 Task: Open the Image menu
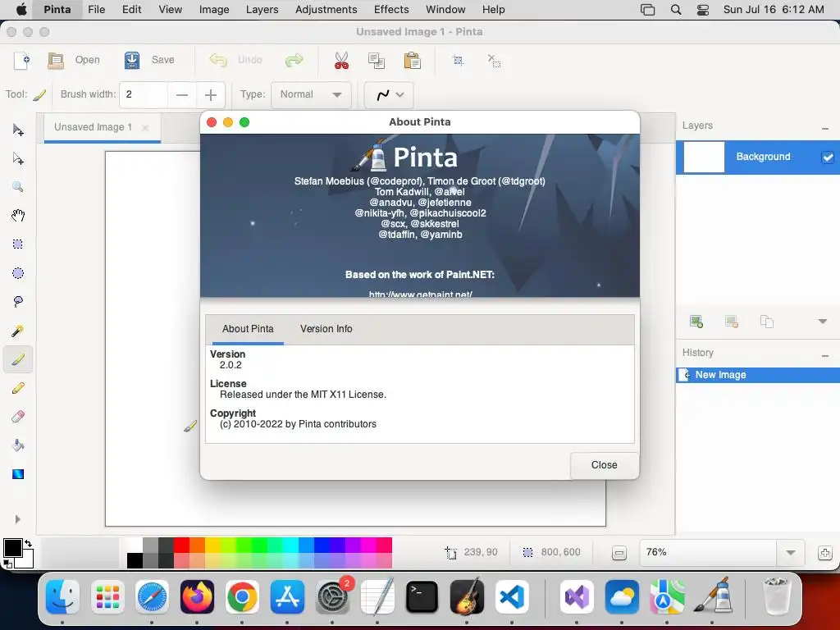pos(214,10)
